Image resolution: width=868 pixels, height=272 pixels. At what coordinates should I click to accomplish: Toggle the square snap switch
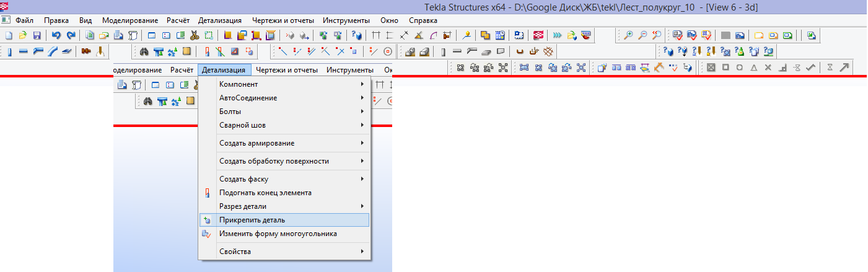(725, 67)
